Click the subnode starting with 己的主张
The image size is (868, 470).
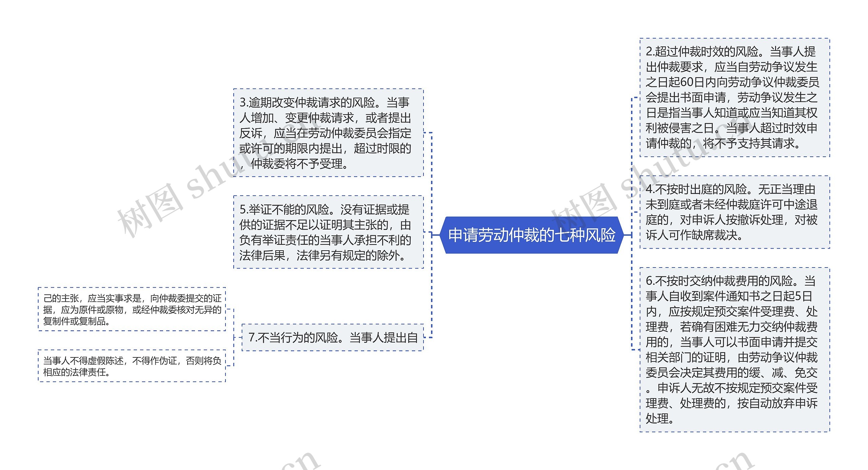pyautogui.click(x=132, y=309)
